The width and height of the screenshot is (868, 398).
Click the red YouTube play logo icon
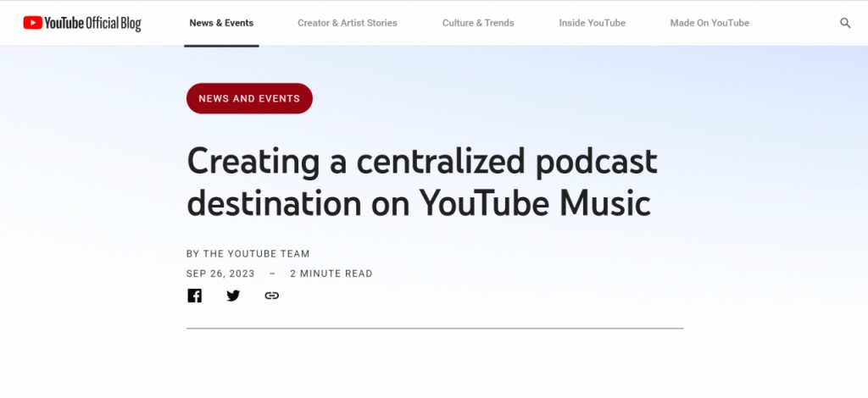(x=33, y=24)
